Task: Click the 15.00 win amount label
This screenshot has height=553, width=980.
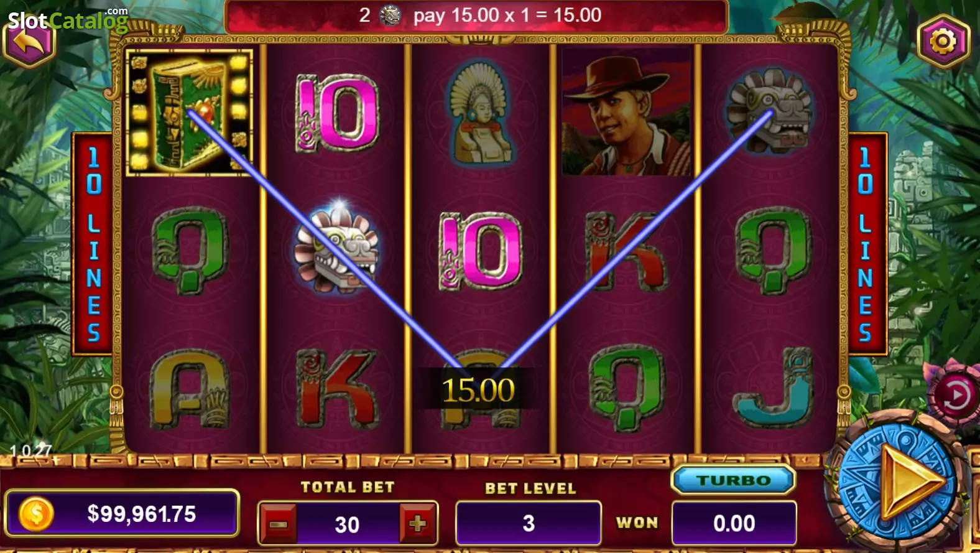Action: coord(478,390)
